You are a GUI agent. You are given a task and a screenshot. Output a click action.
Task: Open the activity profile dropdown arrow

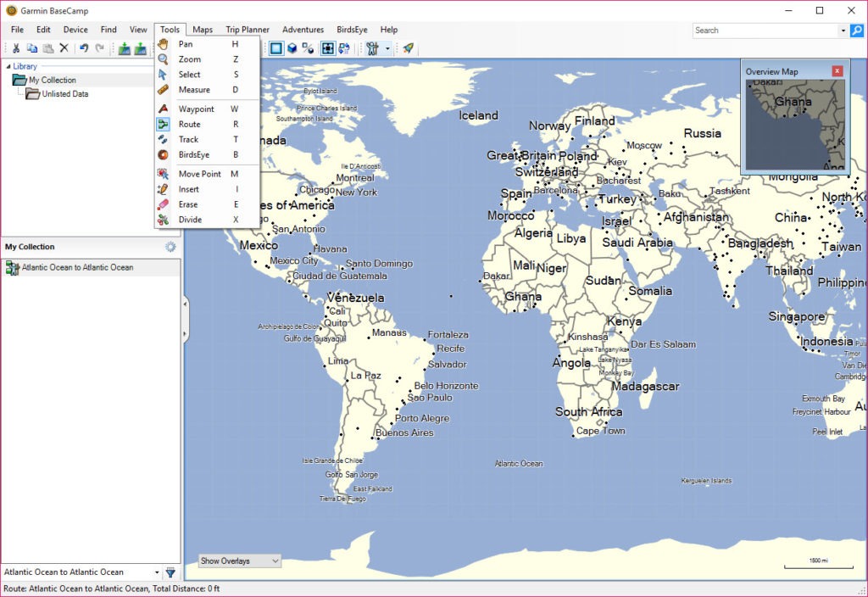pos(387,48)
